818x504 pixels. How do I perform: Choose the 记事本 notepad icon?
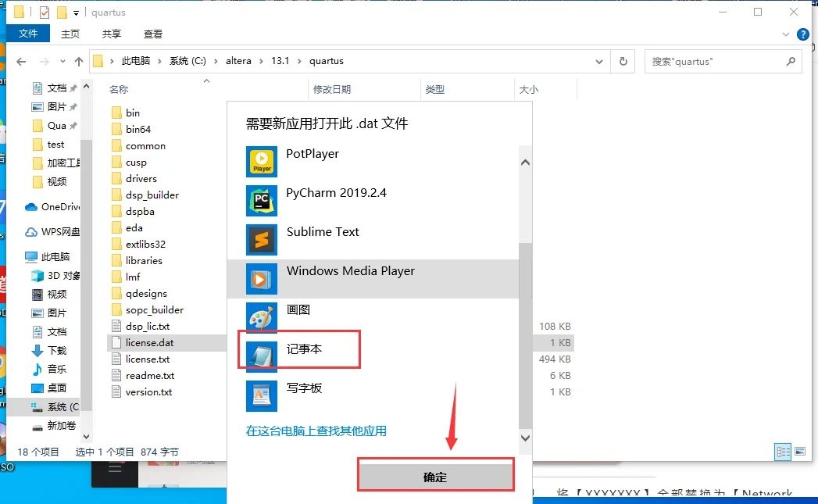pos(262,356)
